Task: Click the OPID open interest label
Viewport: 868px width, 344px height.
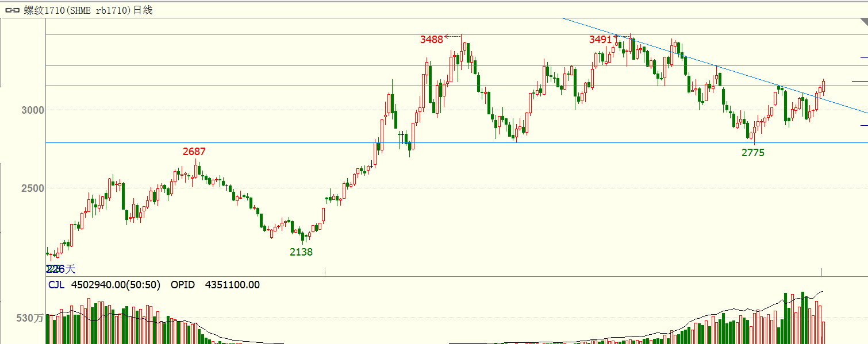Action: [183, 285]
